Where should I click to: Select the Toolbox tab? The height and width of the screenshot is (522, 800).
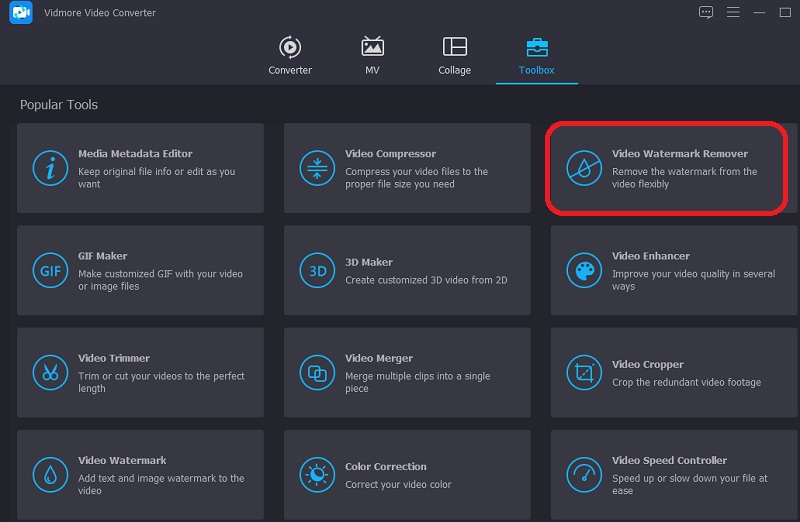pos(536,55)
